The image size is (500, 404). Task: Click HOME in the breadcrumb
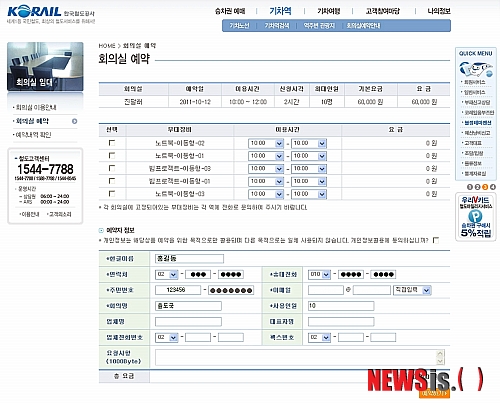[x=107, y=46]
